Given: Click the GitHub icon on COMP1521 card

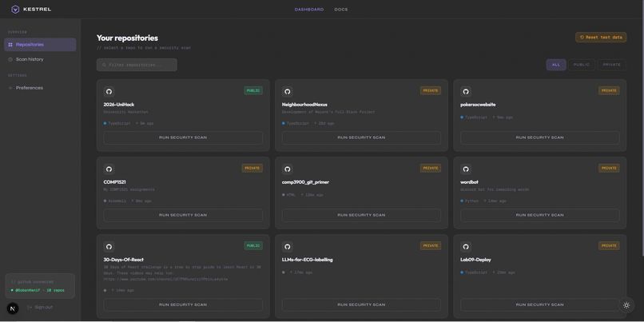Looking at the screenshot, I should [x=109, y=169].
